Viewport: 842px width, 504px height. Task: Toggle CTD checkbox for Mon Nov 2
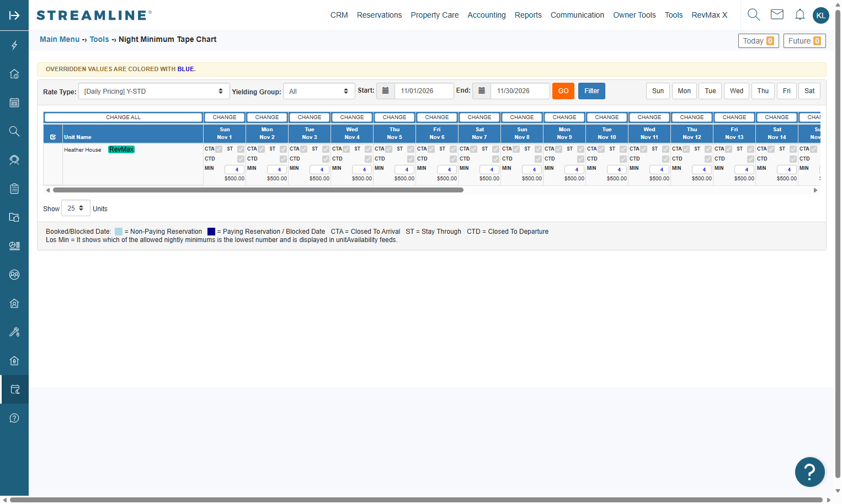coord(283,159)
